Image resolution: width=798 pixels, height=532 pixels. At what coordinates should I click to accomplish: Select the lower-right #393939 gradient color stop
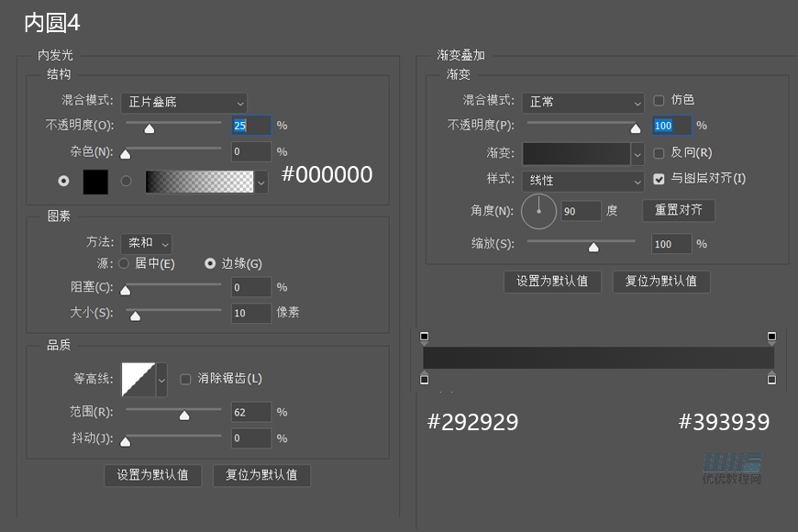point(773,378)
